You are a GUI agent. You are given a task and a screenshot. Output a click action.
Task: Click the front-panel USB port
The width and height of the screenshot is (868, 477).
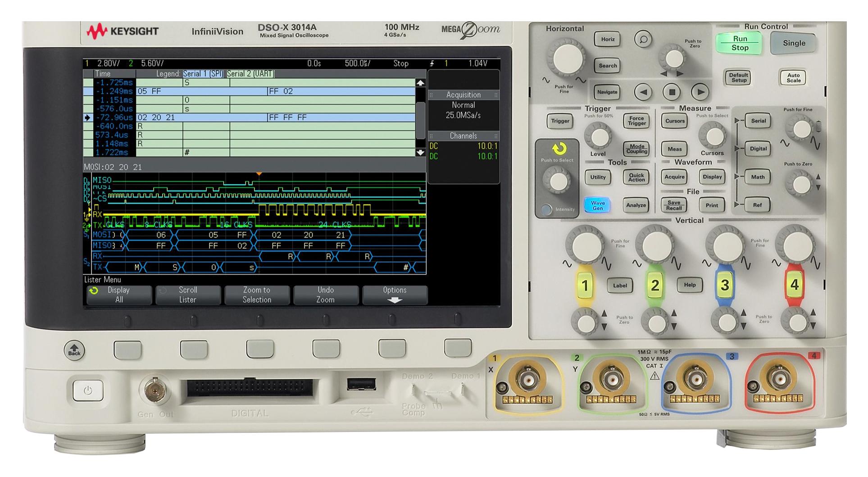tap(361, 385)
